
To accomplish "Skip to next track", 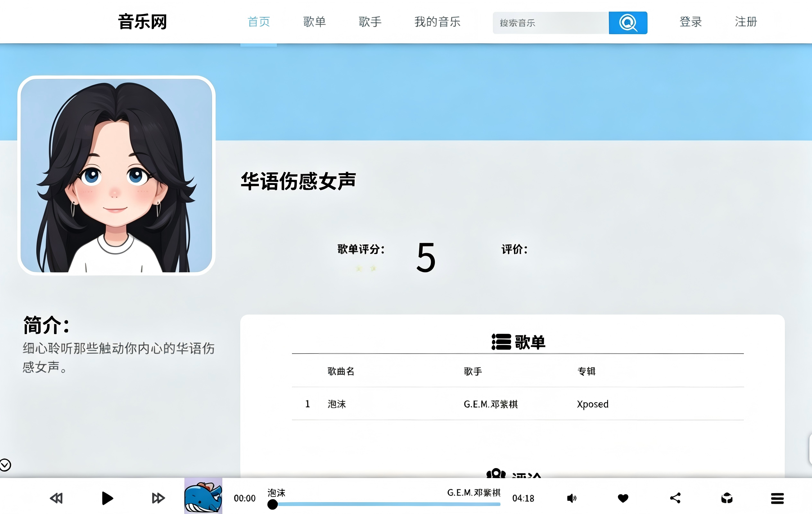I will [x=158, y=498].
